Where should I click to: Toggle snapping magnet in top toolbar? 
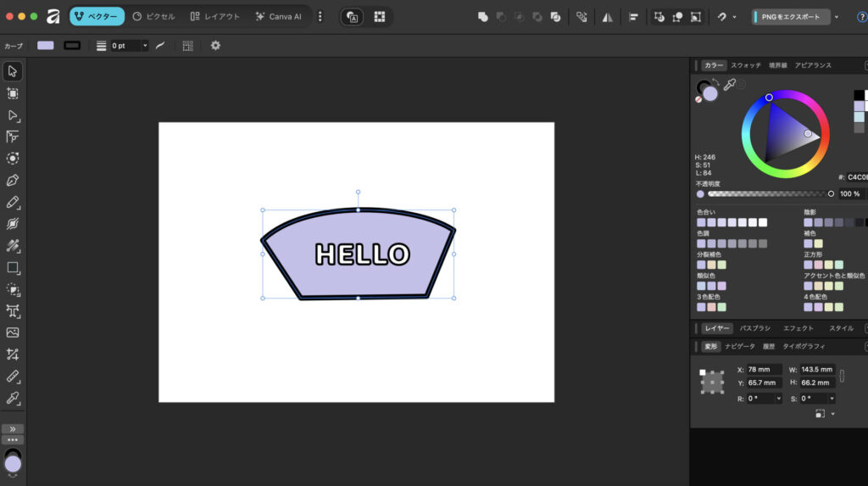coord(721,16)
